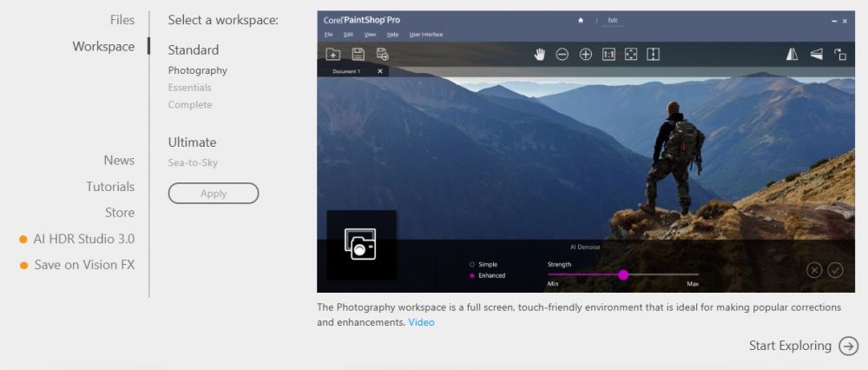Click Start Exploring arrow button
This screenshot has width=868, height=370.
click(x=848, y=346)
